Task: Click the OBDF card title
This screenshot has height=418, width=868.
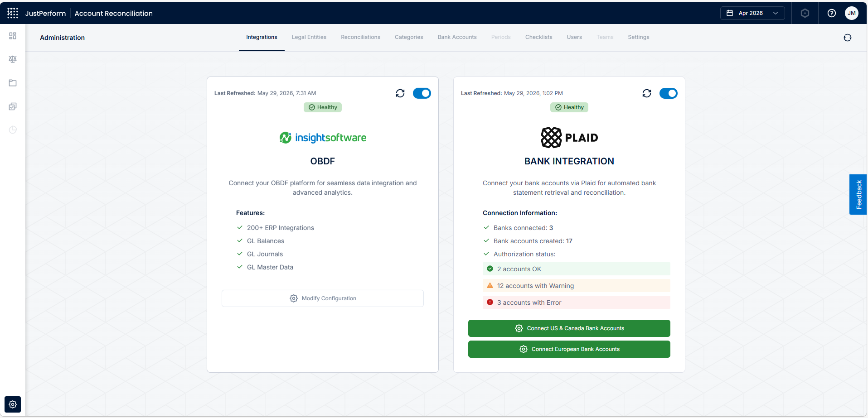Action: [x=323, y=161]
